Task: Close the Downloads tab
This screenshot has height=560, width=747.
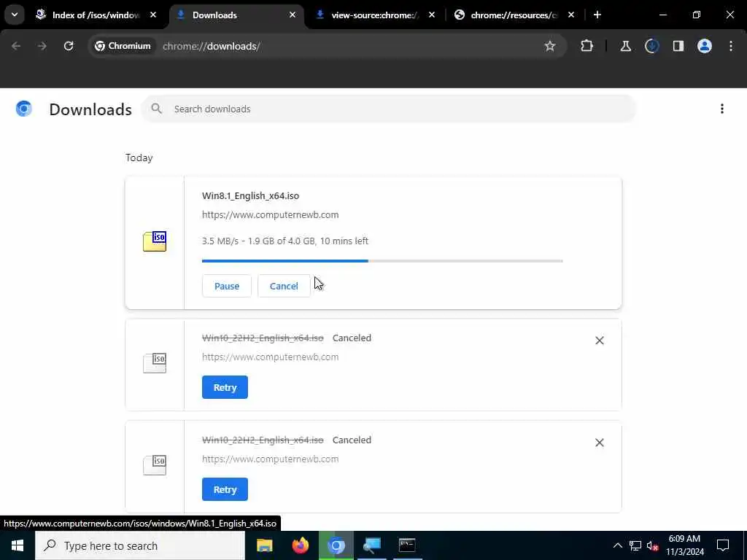Action: pyautogui.click(x=293, y=15)
